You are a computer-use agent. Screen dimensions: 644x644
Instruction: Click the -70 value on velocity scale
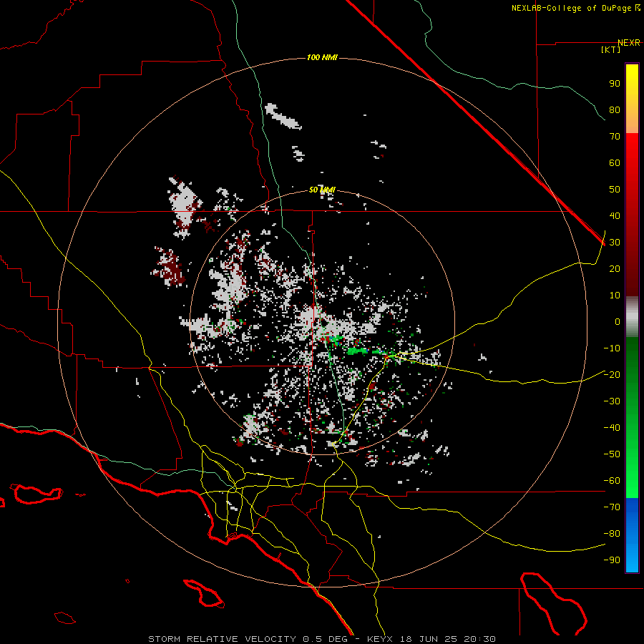coord(612,507)
